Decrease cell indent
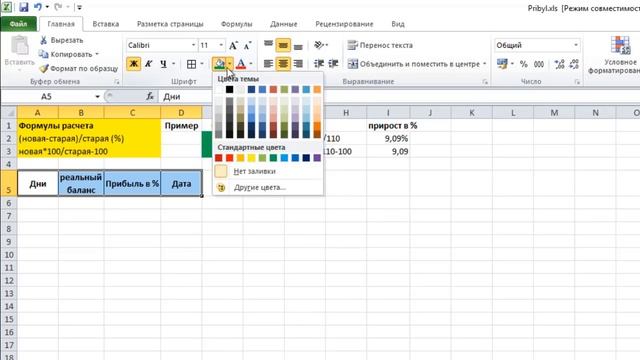This screenshot has width=640, height=360. click(x=319, y=64)
